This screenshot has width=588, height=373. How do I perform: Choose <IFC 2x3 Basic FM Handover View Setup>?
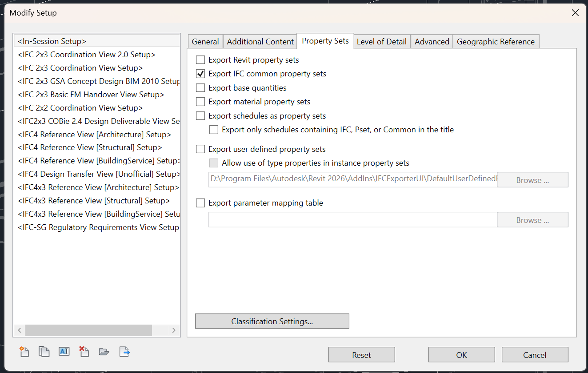[97, 95]
